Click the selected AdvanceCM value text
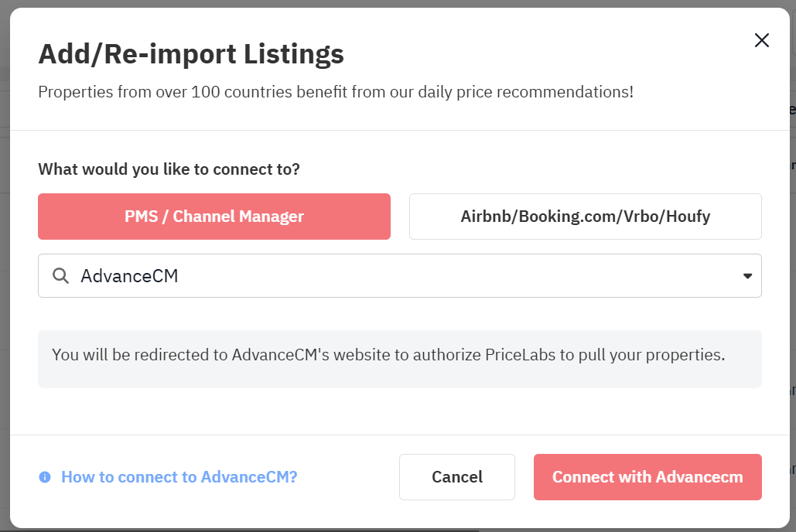The width and height of the screenshot is (796, 532). click(x=129, y=276)
